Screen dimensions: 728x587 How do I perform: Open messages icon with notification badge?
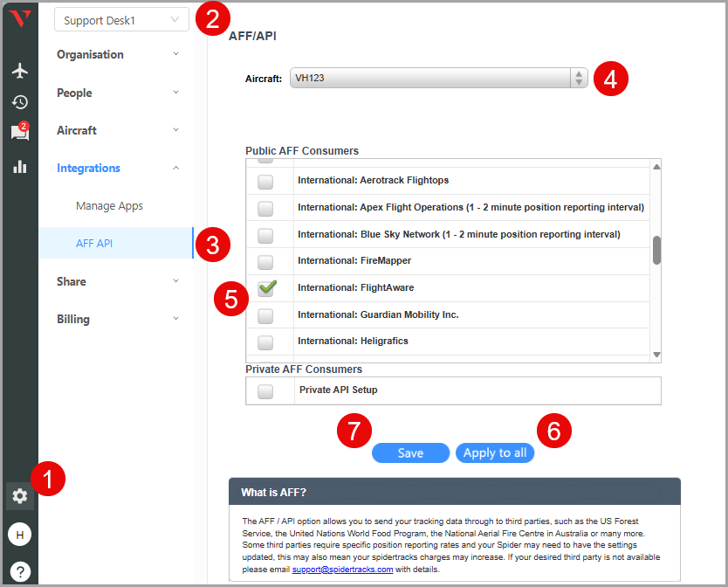click(19, 133)
